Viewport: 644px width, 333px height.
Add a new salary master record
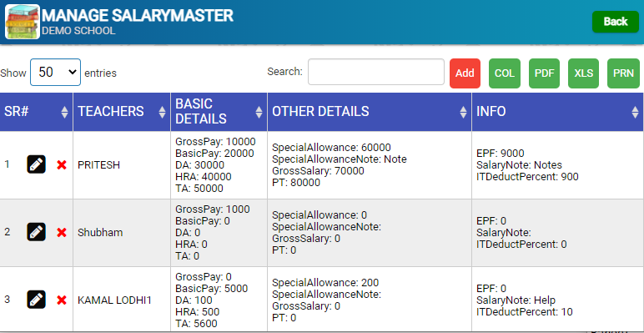[x=465, y=73]
